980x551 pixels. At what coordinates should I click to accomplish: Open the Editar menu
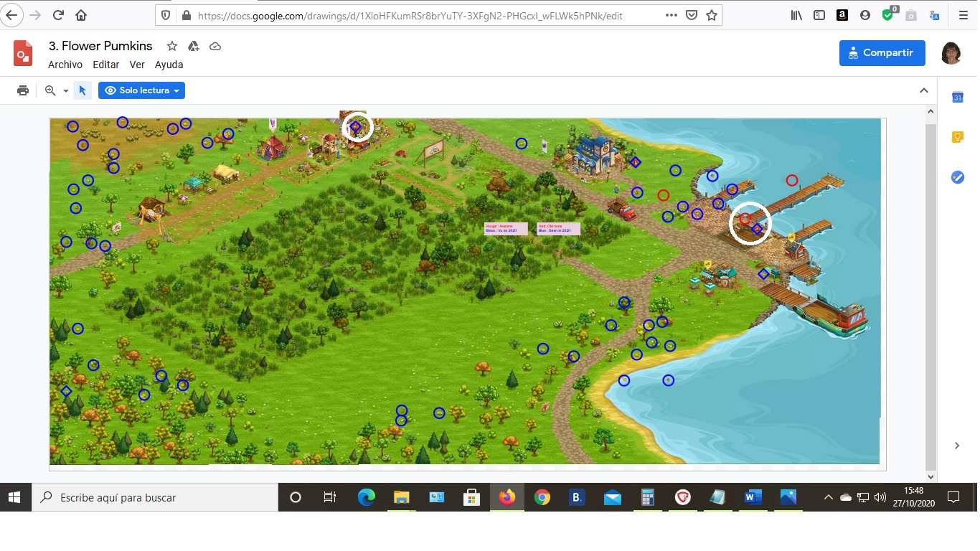106,65
